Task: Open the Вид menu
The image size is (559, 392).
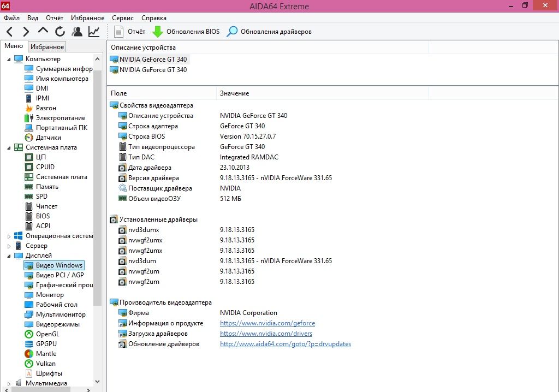Action: click(33, 18)
